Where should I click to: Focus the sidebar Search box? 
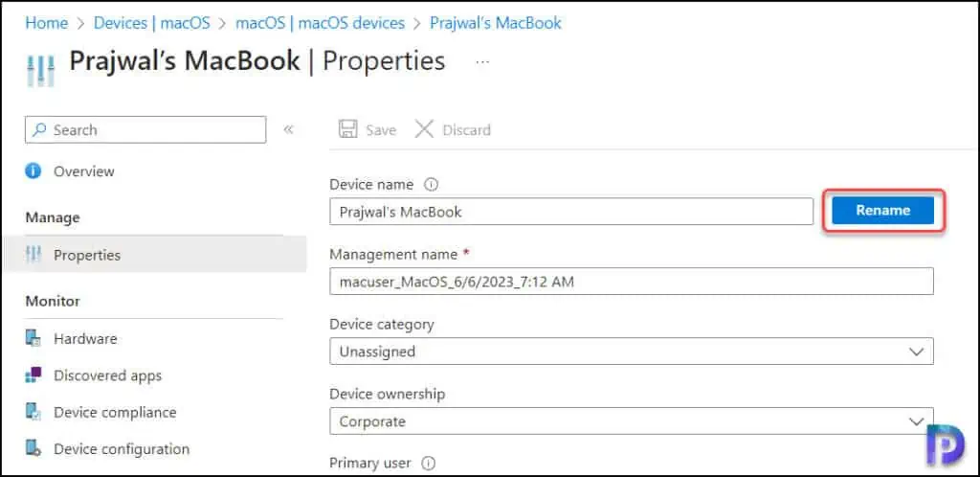(145, 129)
